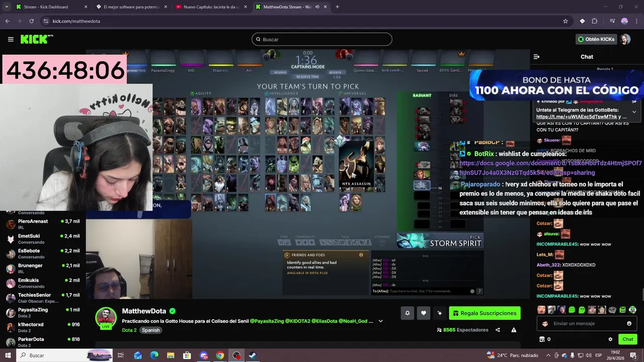Follow the channel with the heart icon
The image size is (644, 362).
pyautogui.click(x=424, y=313)
